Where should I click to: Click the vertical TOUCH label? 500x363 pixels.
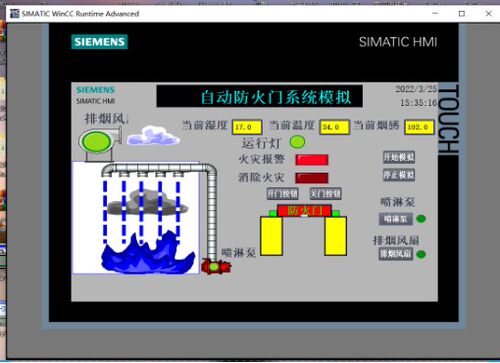(x=448, y=119)
